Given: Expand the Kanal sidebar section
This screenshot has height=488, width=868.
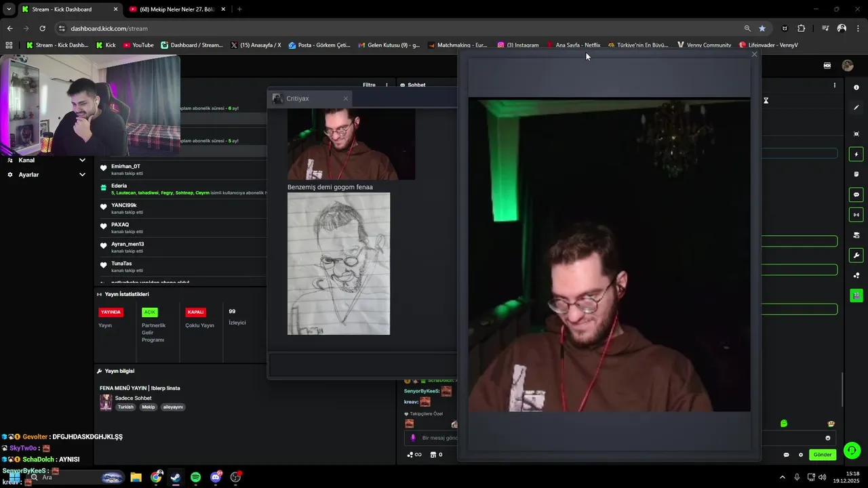Looking at the screenshot, I should (x=46, y=160).
